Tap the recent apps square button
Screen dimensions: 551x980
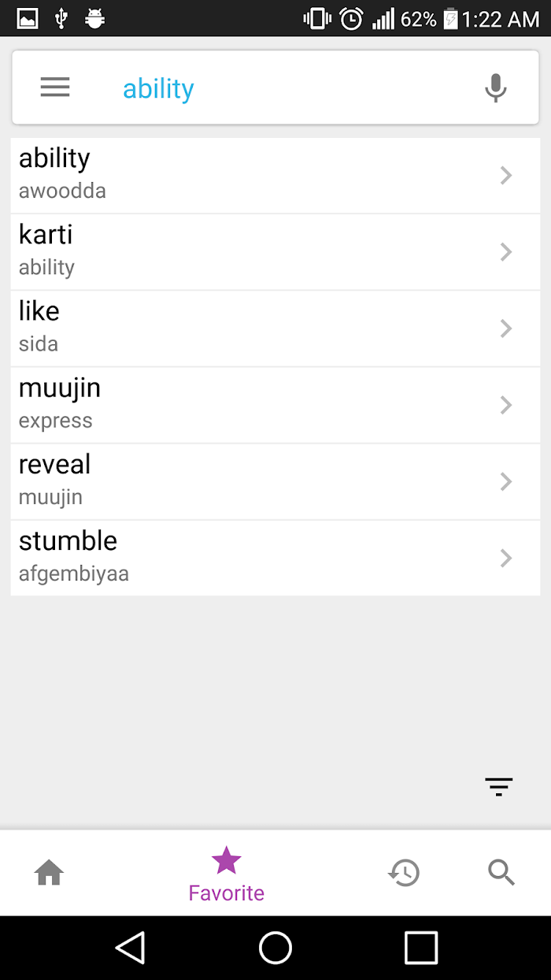[421, 948]
